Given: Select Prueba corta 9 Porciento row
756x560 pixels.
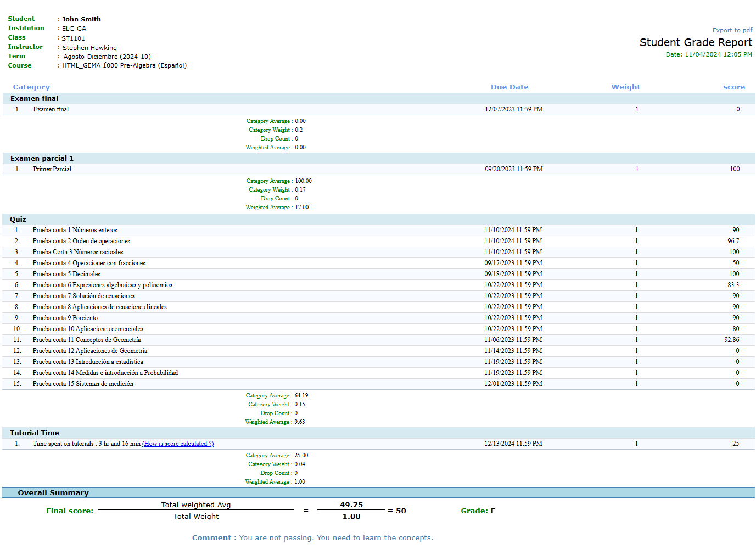Looking at the screenshot, I should pyautogui.click(x=65, y=318).
